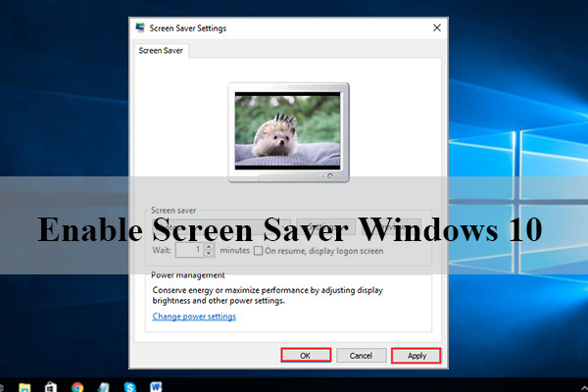The width and height of the screenshot is (588, 392).
Task: Close the Screen Saver Settings window
Action: click(x=436, y=28)
